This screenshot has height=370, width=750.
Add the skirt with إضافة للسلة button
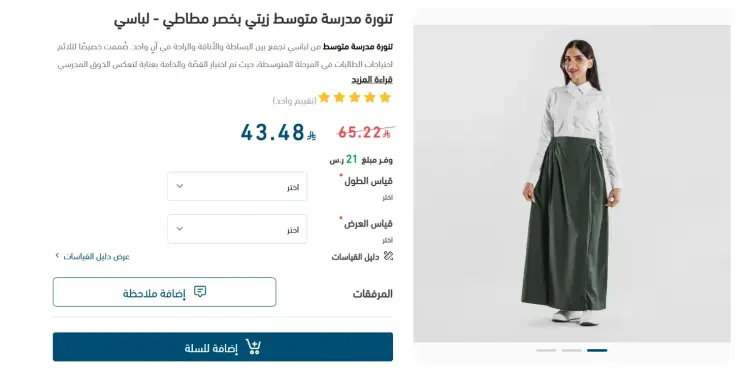(223, 347)
